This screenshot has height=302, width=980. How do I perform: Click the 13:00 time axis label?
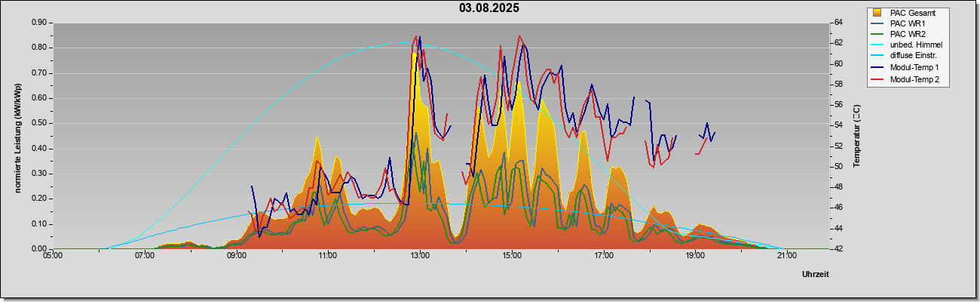(420, 255)
